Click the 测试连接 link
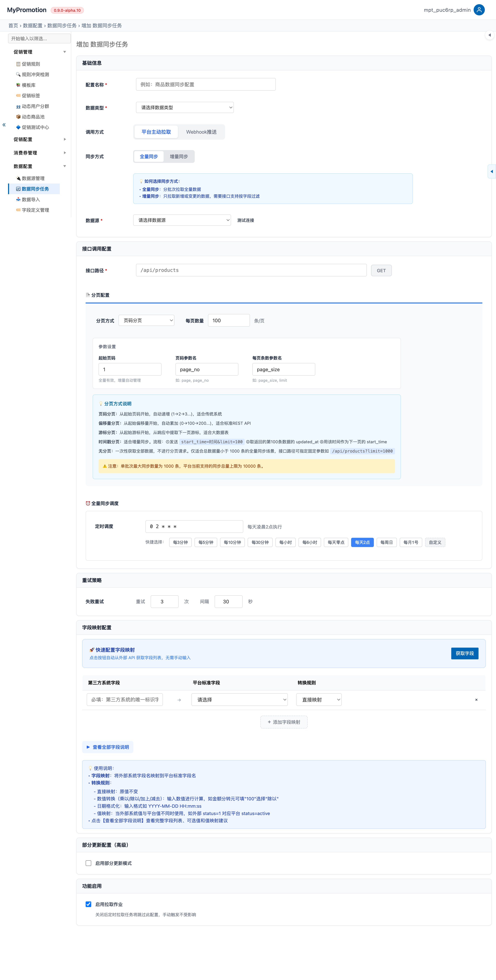 point(246,220)
